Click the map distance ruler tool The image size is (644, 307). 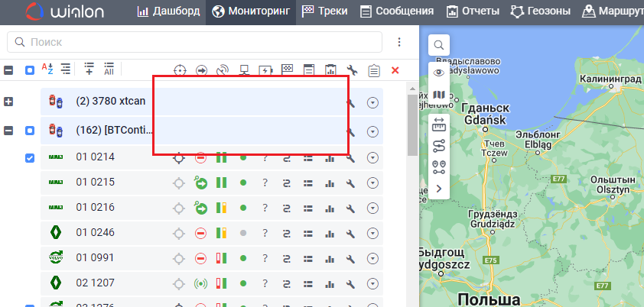click(439, 122)
